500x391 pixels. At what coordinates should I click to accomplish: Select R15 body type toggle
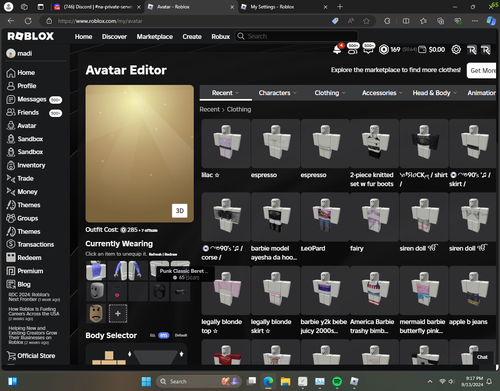163,335
